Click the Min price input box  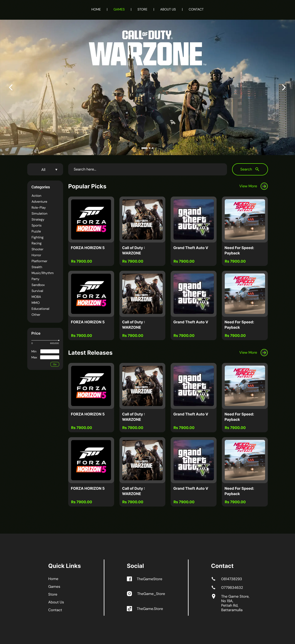(x=50, y=351)
